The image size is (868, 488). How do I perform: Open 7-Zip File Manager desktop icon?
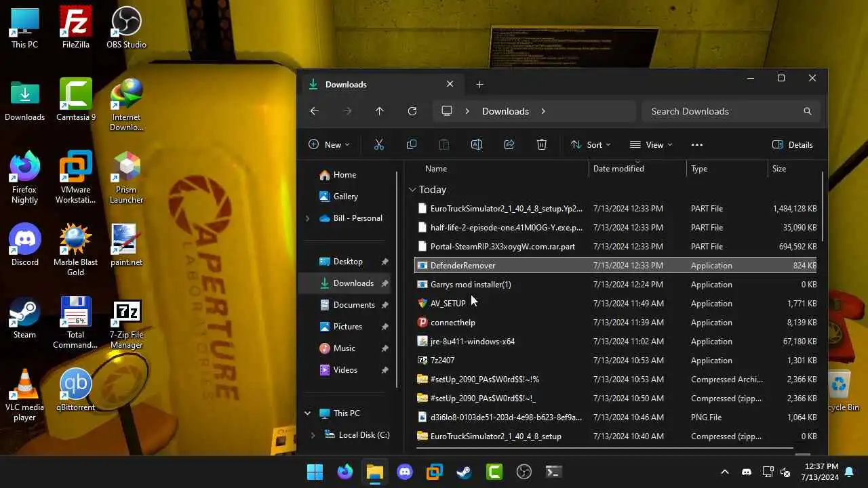click(126, 323)
